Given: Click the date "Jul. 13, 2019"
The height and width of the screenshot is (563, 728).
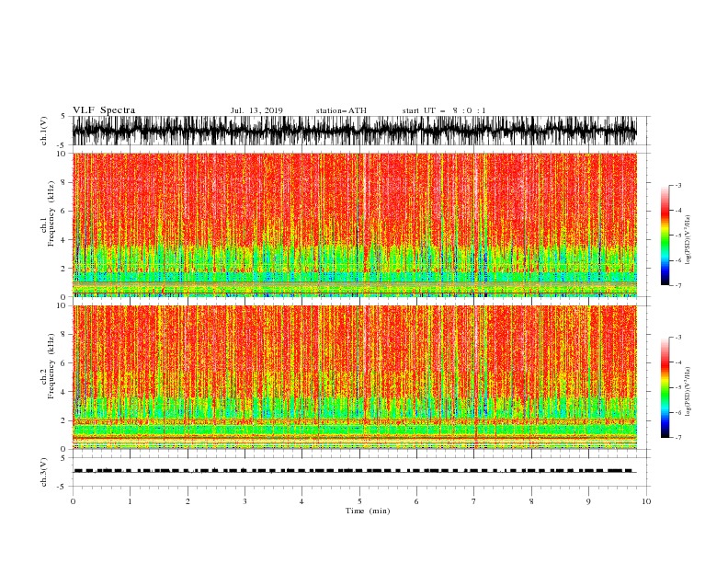Looking at the screenshot, I should 256,110.
